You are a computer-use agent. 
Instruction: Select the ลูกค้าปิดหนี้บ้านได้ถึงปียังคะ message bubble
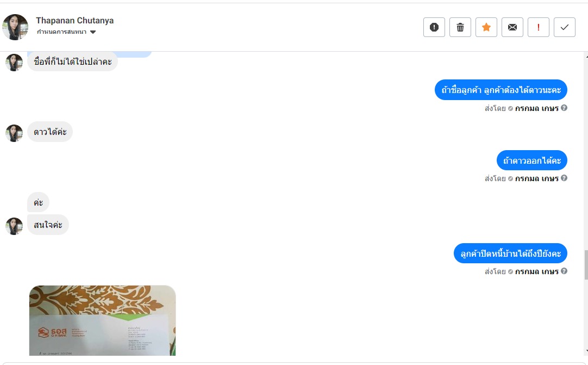pyautogui.click(x=510, y=253)
